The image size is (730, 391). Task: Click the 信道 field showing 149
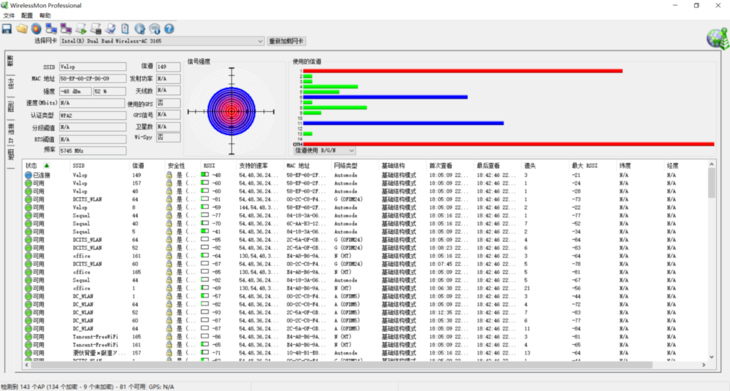coord(168,67)
